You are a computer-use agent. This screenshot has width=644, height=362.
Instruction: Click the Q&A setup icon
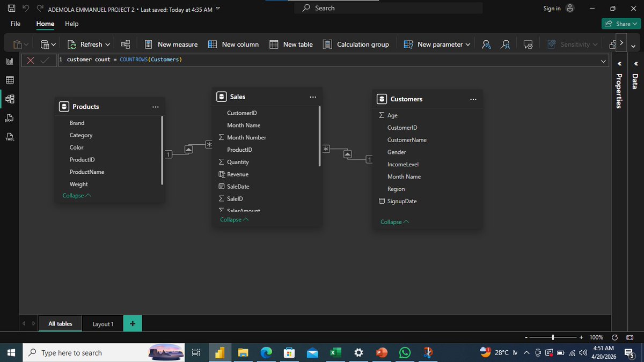point(528,45)
